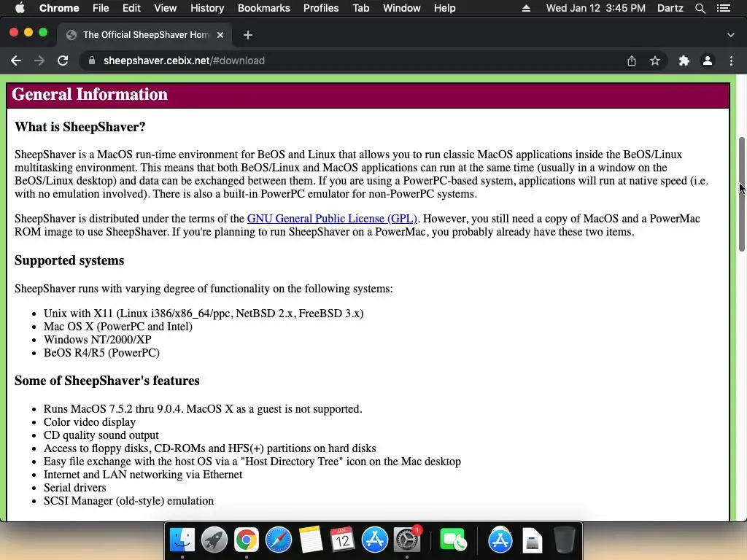Open Finder from the Dock
The image size is (747, 560).
click(182, 540)
